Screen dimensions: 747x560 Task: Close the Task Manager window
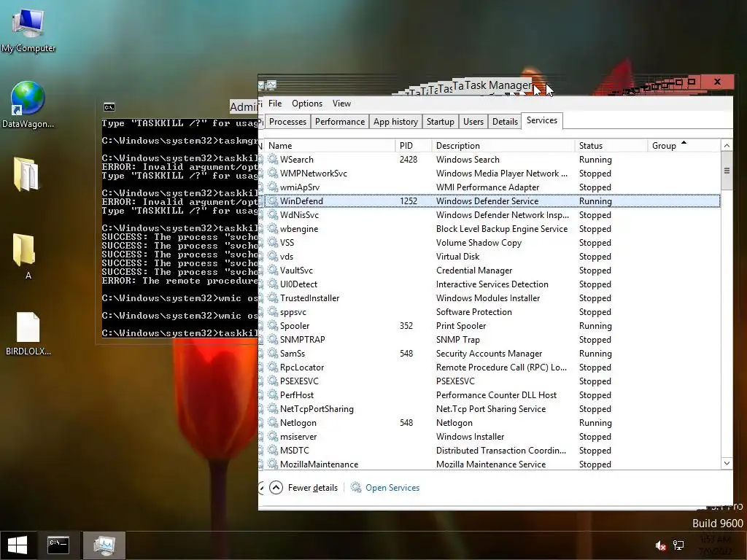pyautogui.click(x=717, y=82)
